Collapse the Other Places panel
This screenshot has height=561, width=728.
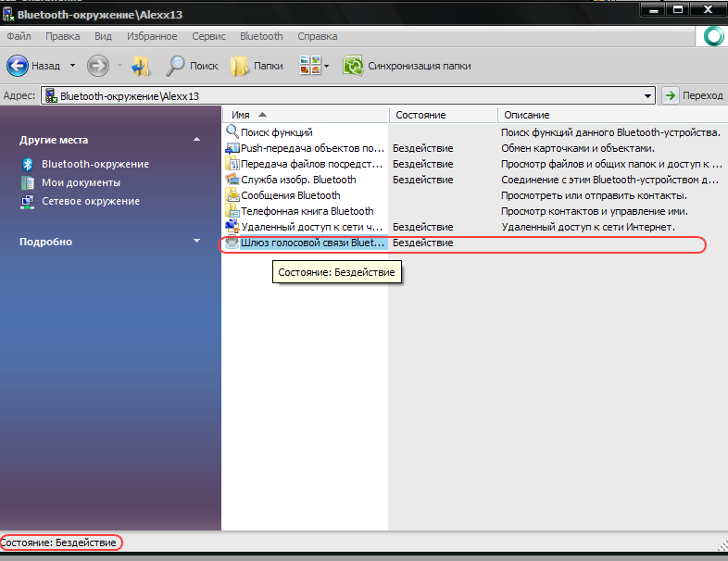[x=196, y=140]
